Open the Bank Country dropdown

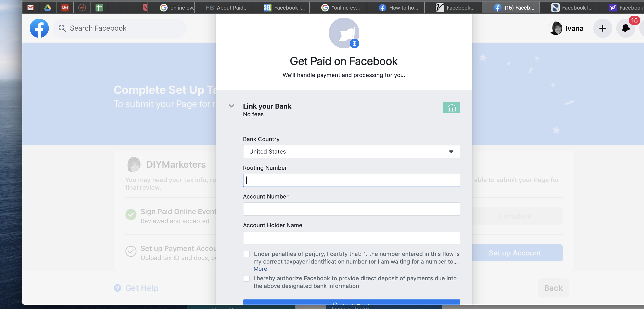pyautogui.click(x=351, y=152)
